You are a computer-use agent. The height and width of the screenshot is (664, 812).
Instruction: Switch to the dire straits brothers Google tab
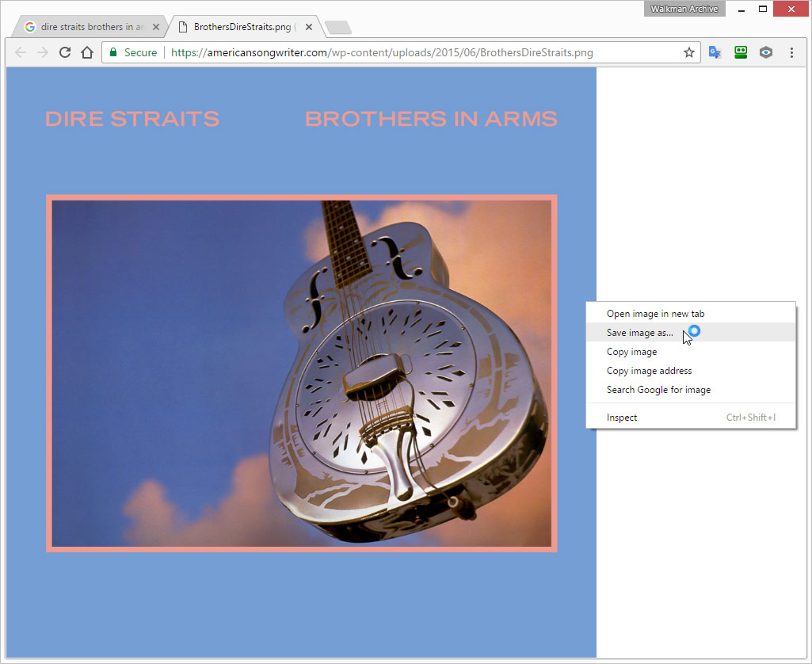[89, 27]
